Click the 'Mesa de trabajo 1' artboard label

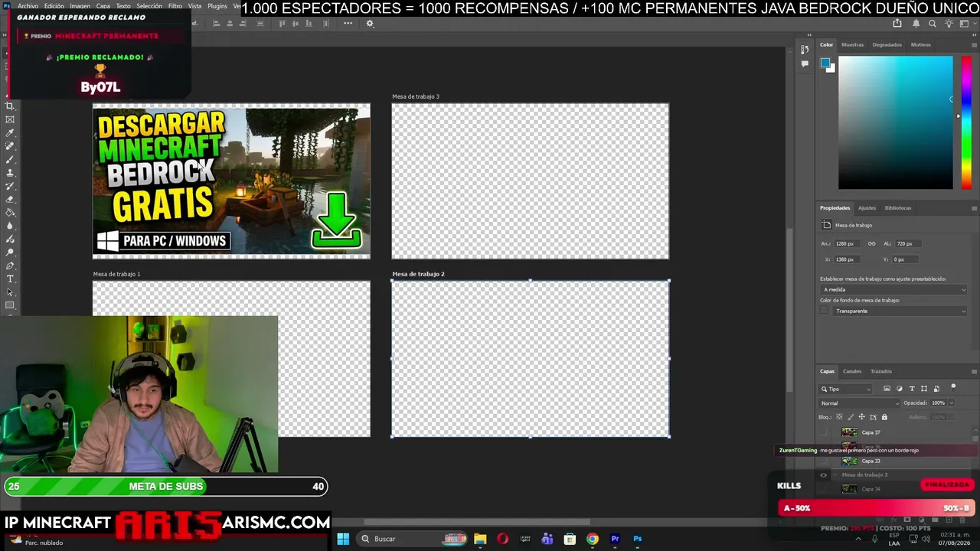tap(116, 273)
